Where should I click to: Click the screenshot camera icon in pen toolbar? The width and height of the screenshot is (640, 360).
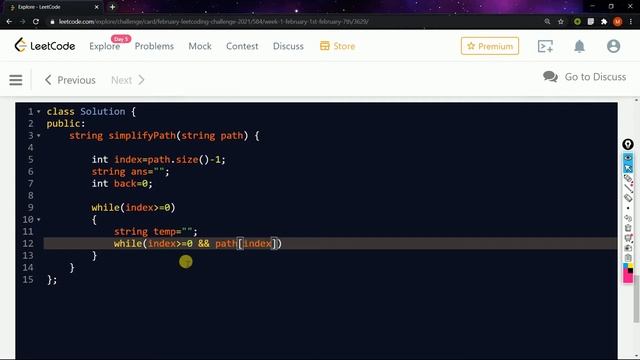point(628,248)
